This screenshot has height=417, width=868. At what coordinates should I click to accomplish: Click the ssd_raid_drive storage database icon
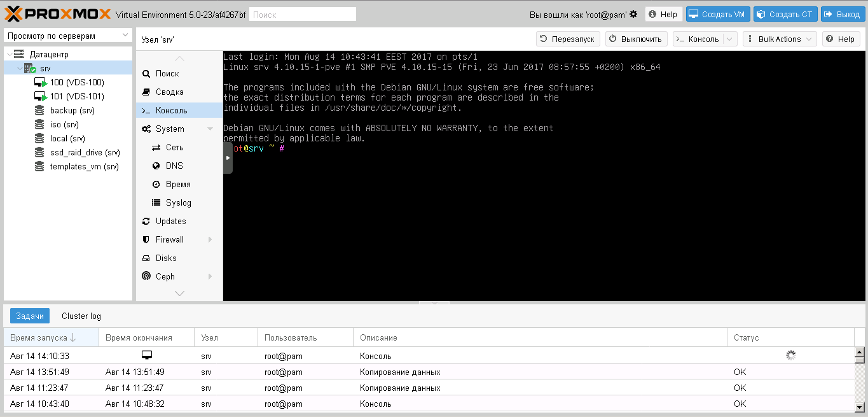coord(39,152)
